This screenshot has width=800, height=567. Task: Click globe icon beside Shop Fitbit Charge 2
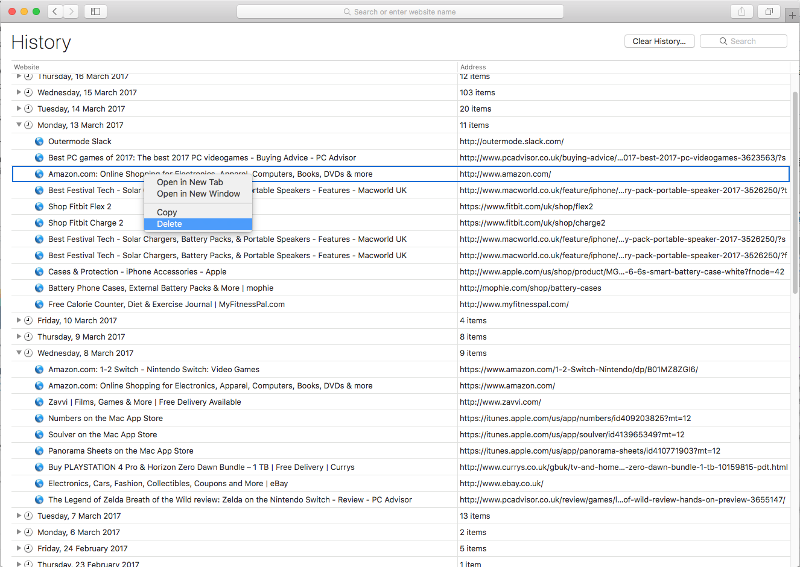pyautogui.click(x=39, y=223)
